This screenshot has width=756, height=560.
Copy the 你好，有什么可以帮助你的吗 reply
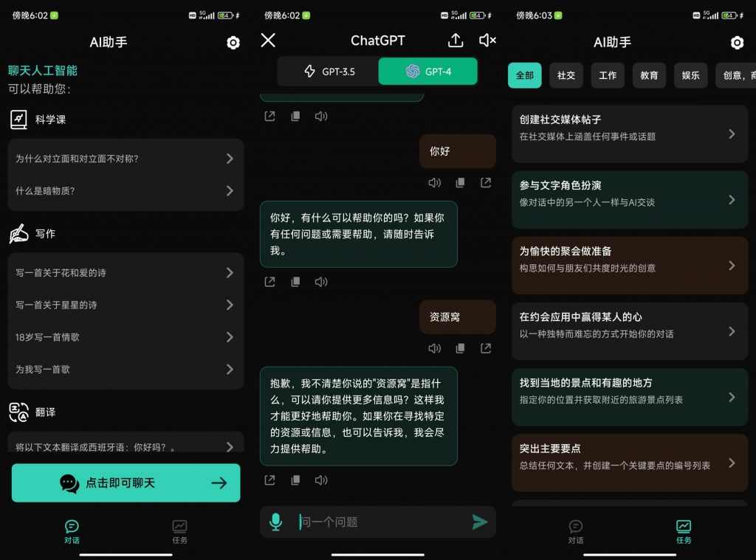(295, 282)
